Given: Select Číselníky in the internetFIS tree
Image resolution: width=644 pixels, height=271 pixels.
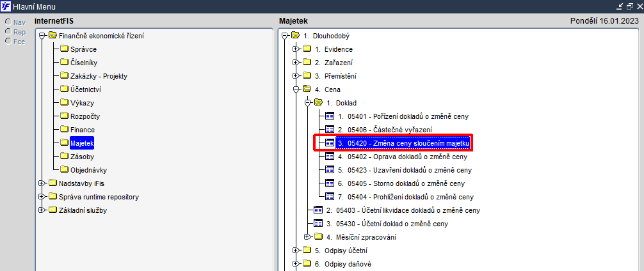Looking at the screenshot, I should [x=84, y=63].
